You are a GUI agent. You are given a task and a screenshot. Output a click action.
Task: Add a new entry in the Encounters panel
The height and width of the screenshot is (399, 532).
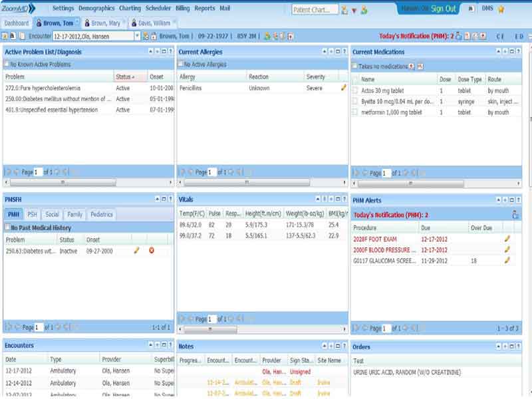[157, 344]
